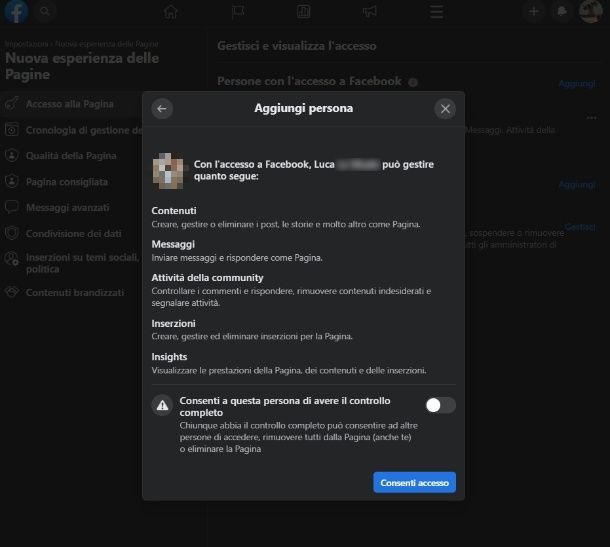Viewport: 610px width, 547px height.
Task: Click Aggiungi link next to Persone con l'accesso
Action: click(x=577, y=84)
